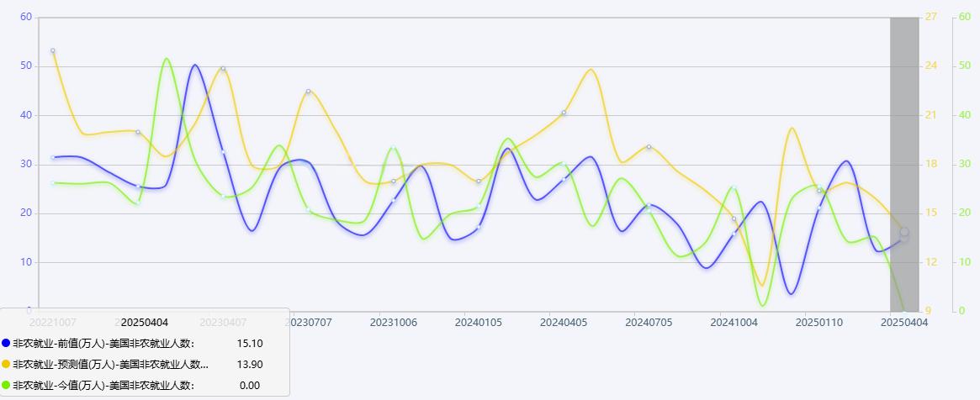The height and width of the screenshot is (400, 980).
Task: Click the 20240405 date on the x-axis
Action: coord(564,322)
